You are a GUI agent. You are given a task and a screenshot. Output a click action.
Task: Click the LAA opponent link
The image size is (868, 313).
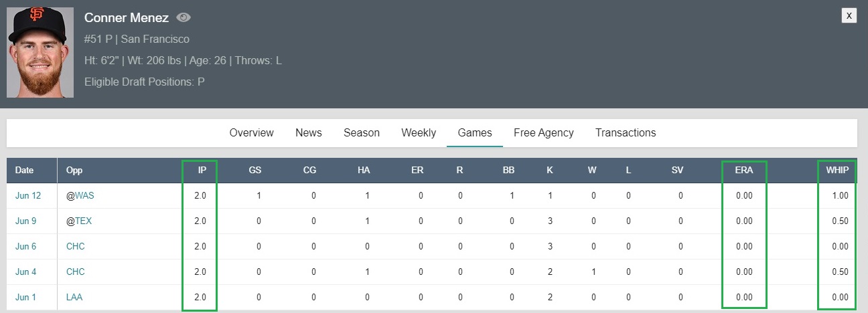pos(74,298)
